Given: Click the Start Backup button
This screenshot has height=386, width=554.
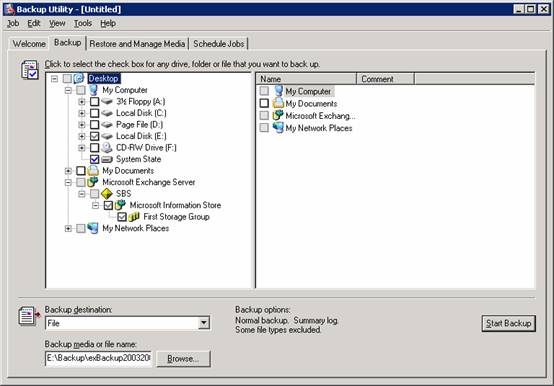Looking at the screenshot, I should [508, 323].
